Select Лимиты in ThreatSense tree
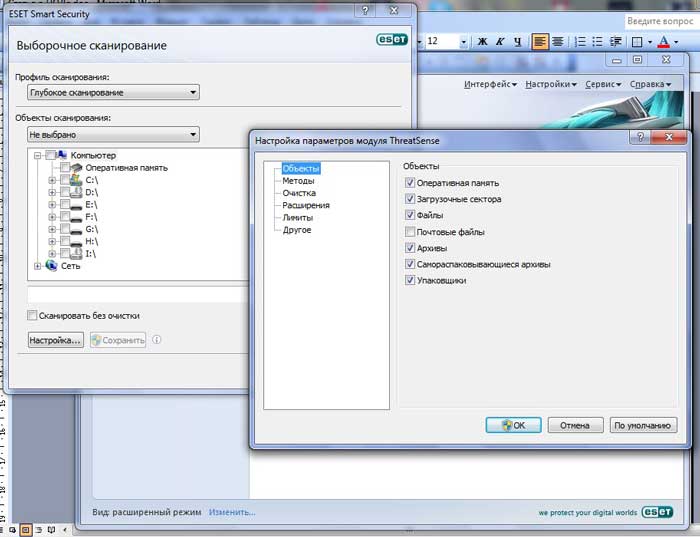This screenshot has height=537, width=700. tap(298, 217)
